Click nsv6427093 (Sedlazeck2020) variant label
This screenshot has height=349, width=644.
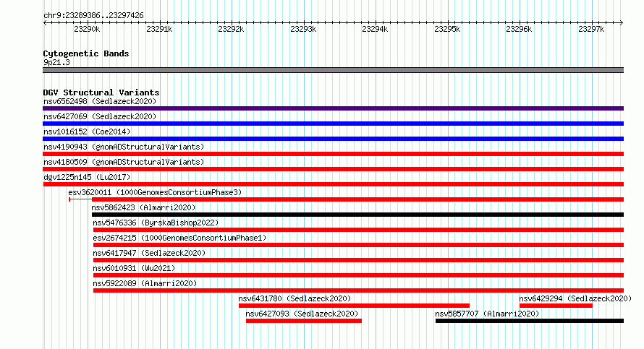[302, 314]
